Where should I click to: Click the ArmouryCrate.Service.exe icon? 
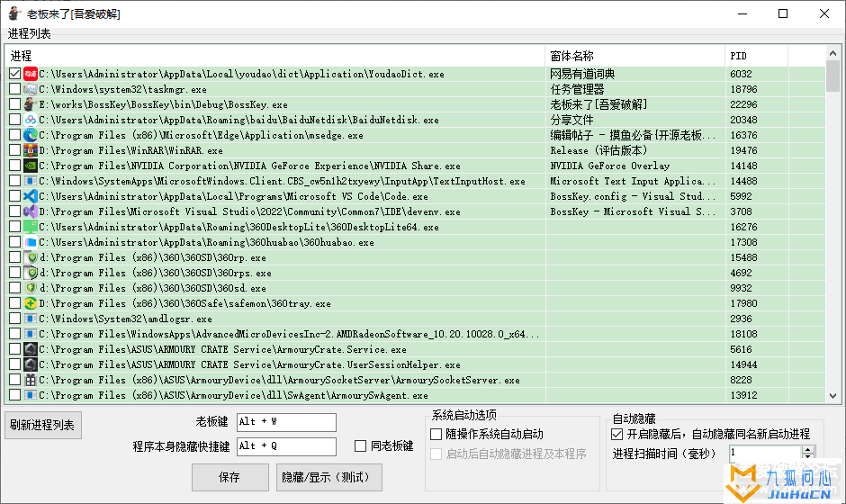point(31,349)
